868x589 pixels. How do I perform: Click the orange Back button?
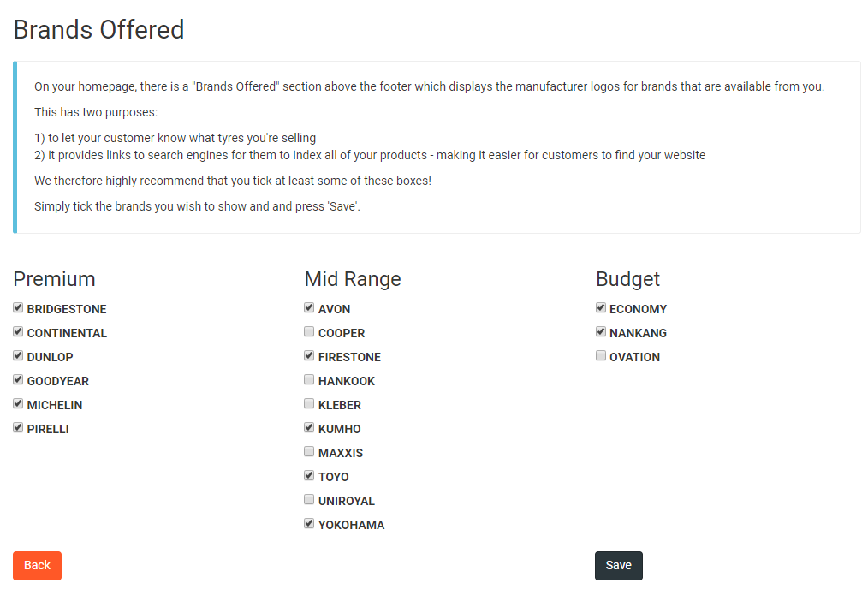[x=37, y=566]
